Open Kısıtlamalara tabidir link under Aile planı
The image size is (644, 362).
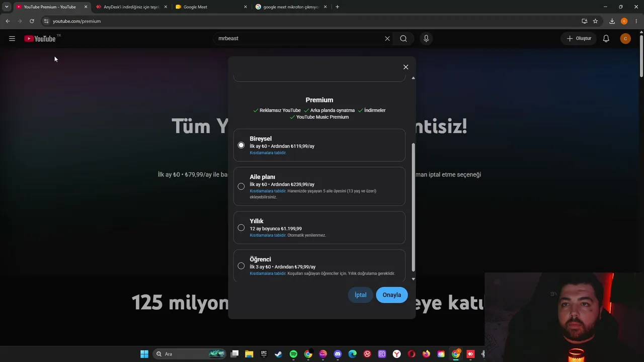coord(268,191)
